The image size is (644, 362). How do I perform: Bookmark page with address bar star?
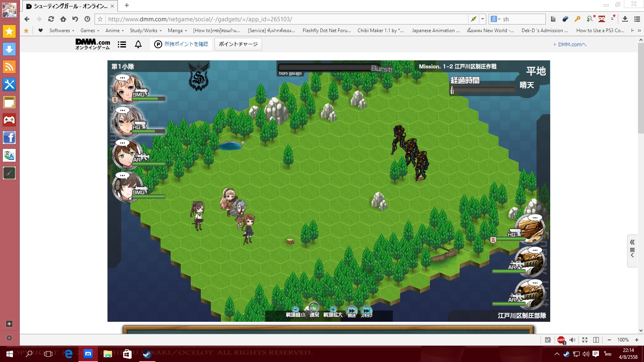[100, 19]
